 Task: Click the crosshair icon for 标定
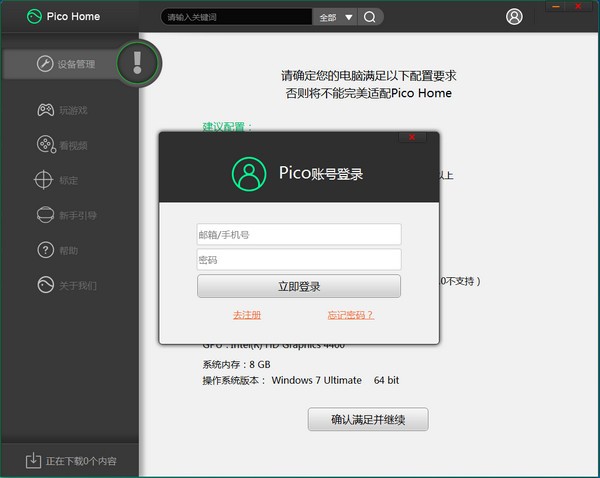click(x=43, y=179)
